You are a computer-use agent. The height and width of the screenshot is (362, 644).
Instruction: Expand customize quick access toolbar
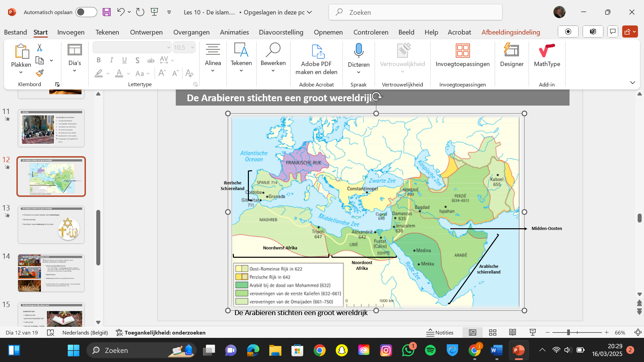(169, 12)
